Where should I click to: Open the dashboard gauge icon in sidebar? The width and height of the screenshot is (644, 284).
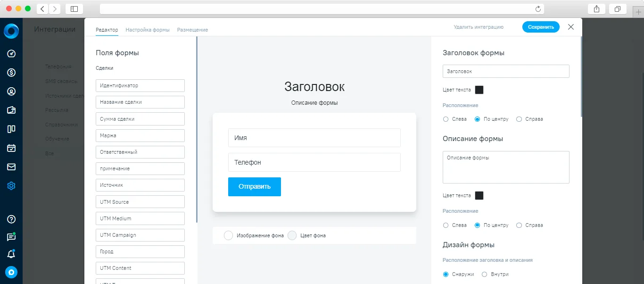coord(11,54)
